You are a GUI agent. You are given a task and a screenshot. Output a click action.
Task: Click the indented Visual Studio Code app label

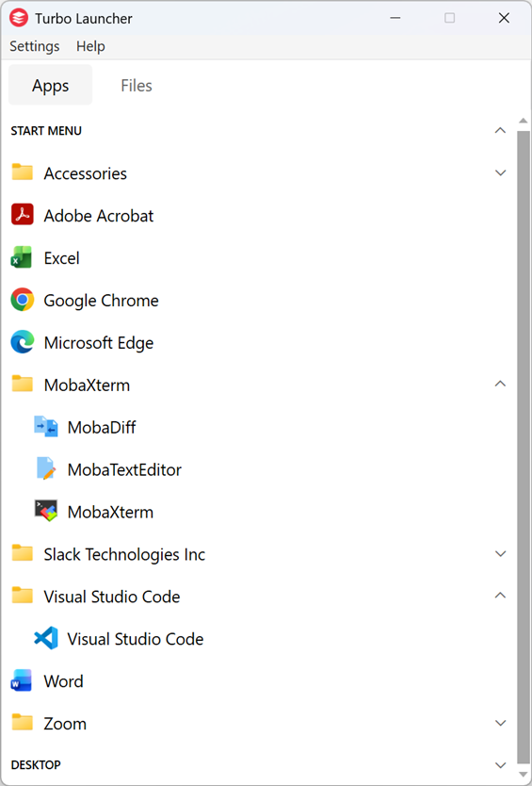click(x=136, y=639)
